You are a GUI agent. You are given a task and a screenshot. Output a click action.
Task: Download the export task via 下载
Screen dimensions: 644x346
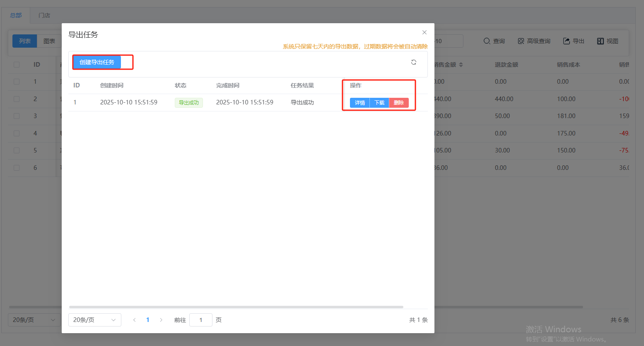pos(379,103)
